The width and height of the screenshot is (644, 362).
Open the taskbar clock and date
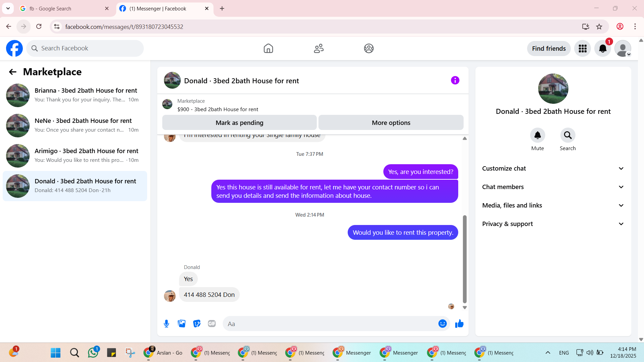click(x=623, y=353)
